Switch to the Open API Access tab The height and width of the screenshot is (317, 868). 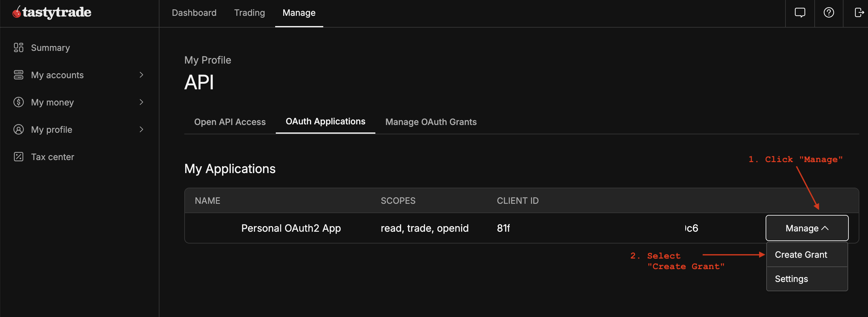point(230,122)
